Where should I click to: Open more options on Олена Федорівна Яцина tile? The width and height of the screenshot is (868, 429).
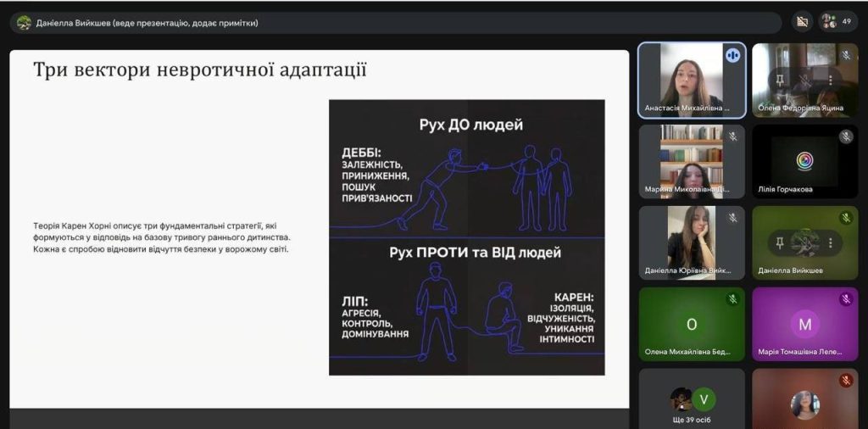pyautogui.click(x=831, y=80)
